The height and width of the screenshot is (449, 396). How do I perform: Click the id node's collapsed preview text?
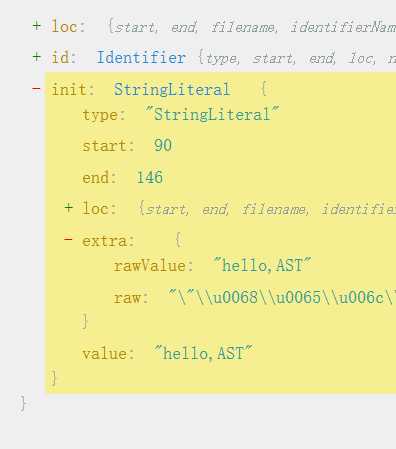tap(297, 59)
